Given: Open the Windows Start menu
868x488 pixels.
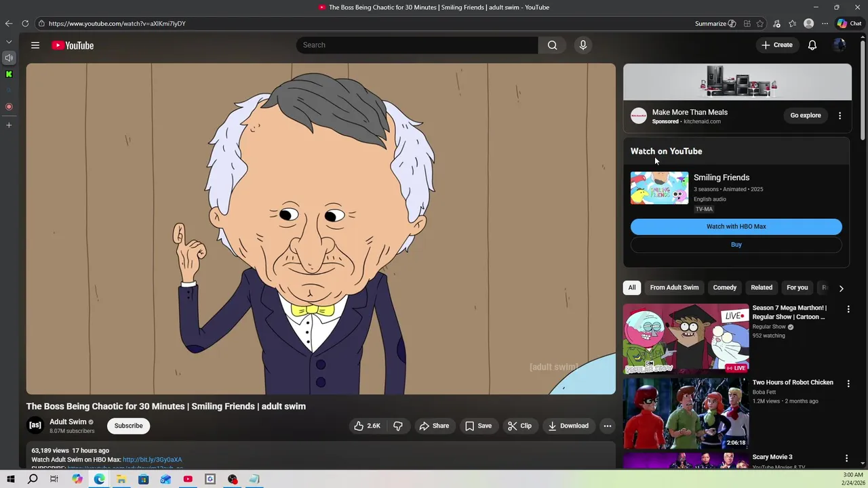Looking at the screenshot, I should tap(10, 479).
